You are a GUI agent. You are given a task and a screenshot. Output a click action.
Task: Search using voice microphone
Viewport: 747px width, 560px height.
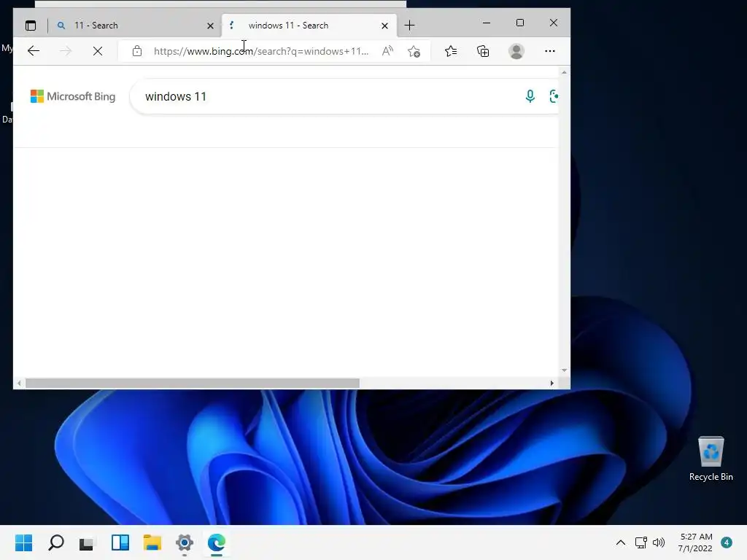pyautogui.click(x=530, y=96)
